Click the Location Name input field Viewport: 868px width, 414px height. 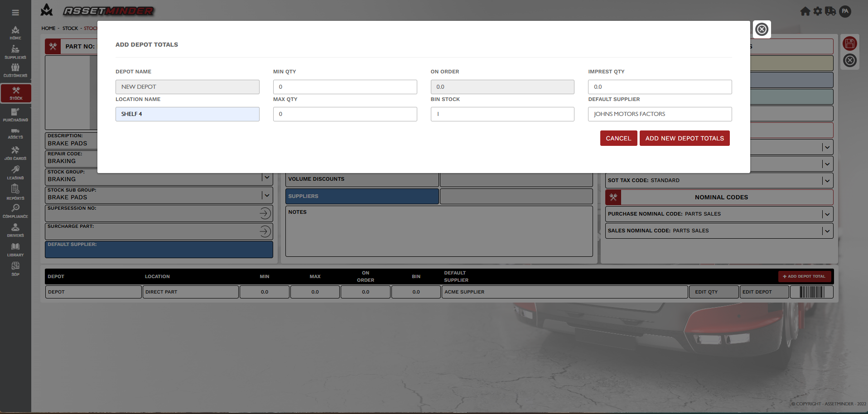tap(187, 114)
